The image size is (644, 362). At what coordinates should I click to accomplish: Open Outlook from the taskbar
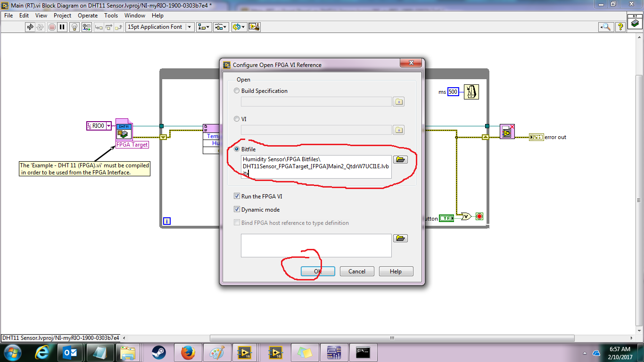(x=71, y=353)
